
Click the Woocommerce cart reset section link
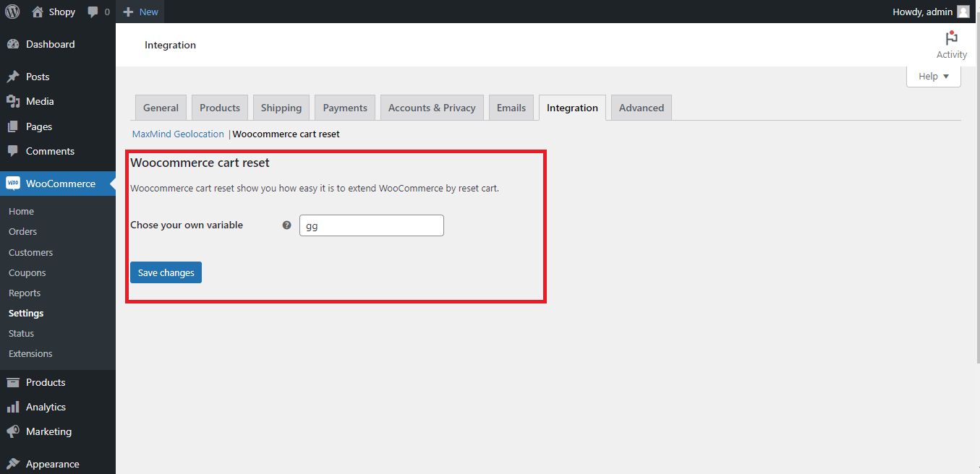[286, 134]
